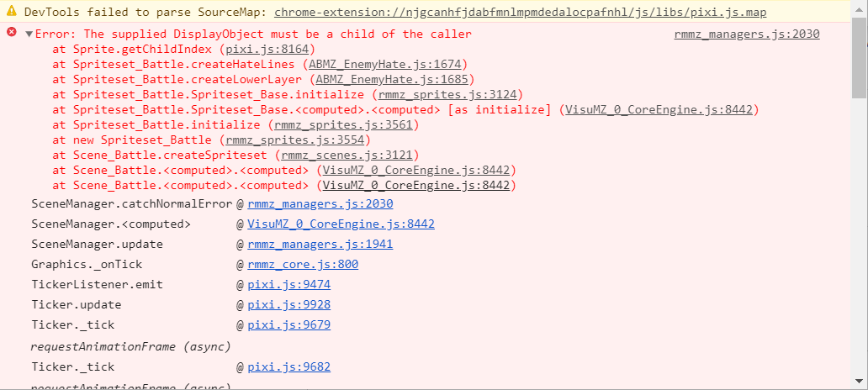Screen dimensions: 868x390
Task: Click 'at Spriteset_Battle.createLowerLayer' text
Action: coord(177,79)
